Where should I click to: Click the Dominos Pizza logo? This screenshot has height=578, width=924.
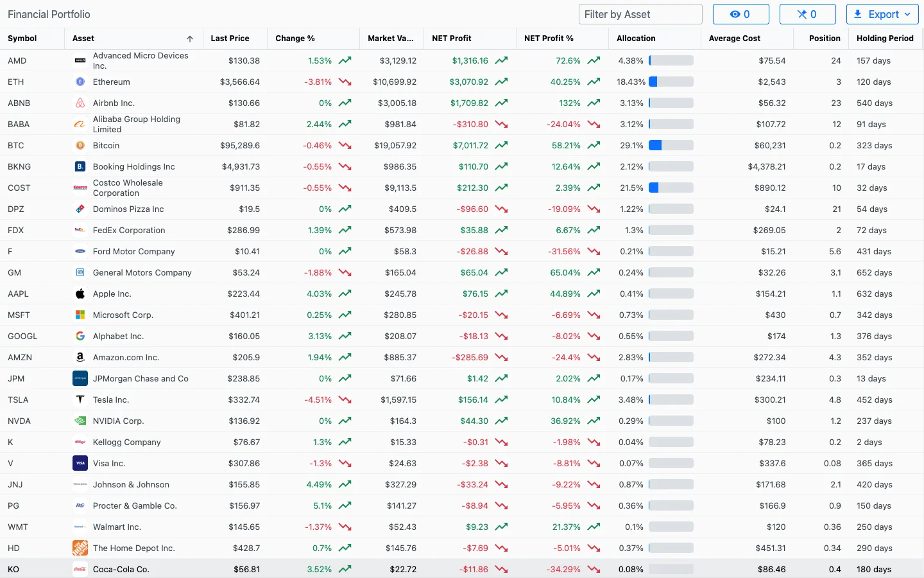point(80,209)
